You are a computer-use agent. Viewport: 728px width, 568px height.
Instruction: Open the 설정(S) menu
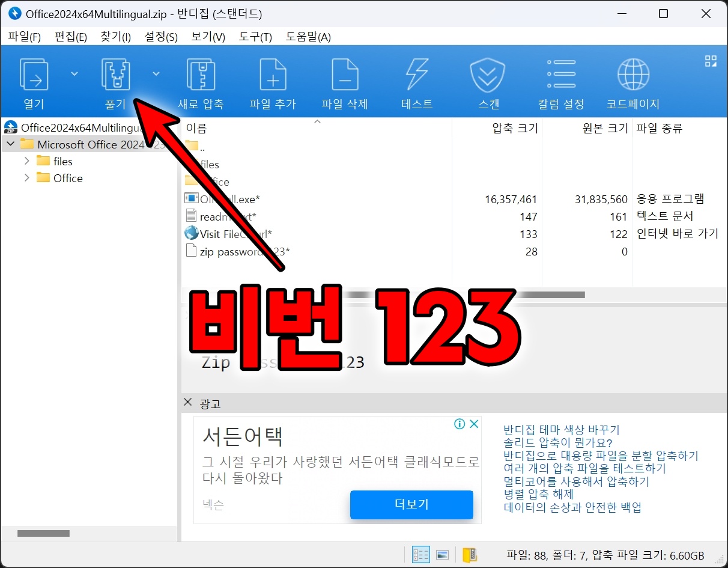pyautogui.click(x=161, y=37)
